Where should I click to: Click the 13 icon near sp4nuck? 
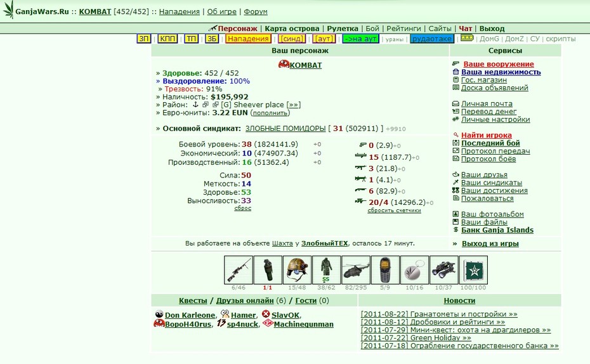pos(221,323)
